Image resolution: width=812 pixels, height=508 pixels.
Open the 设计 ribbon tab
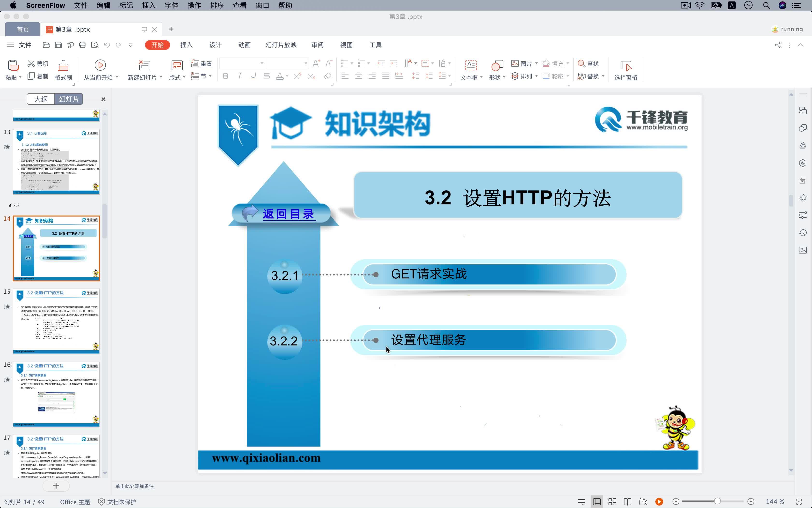[x=215, y=45]
